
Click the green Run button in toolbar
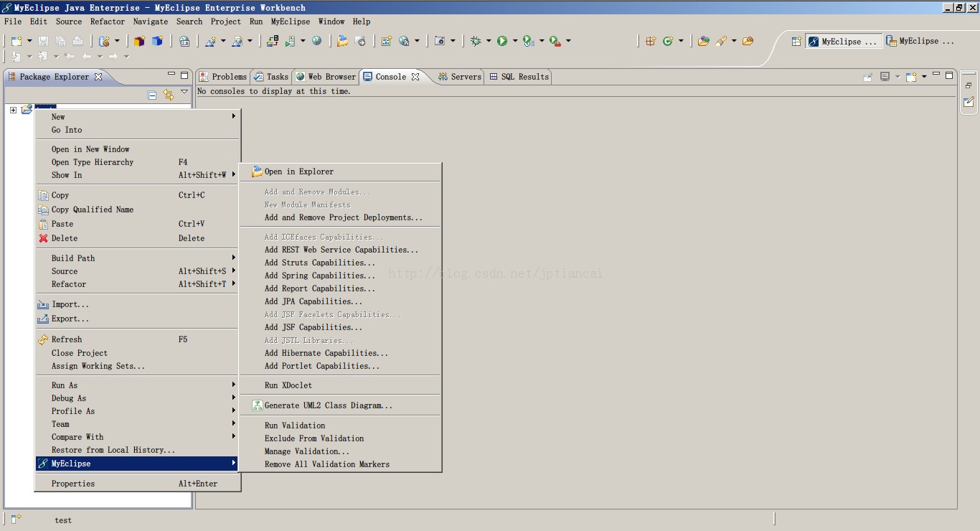pos(502,41)
